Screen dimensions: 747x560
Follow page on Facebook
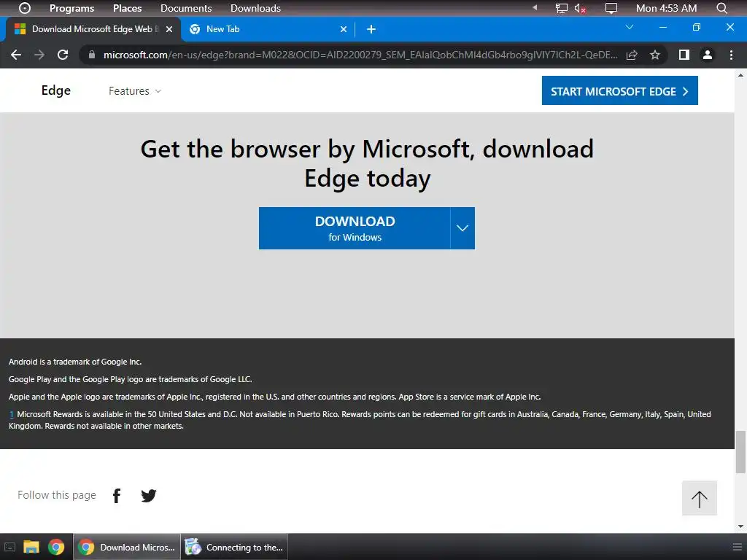(x=117, y=496)
